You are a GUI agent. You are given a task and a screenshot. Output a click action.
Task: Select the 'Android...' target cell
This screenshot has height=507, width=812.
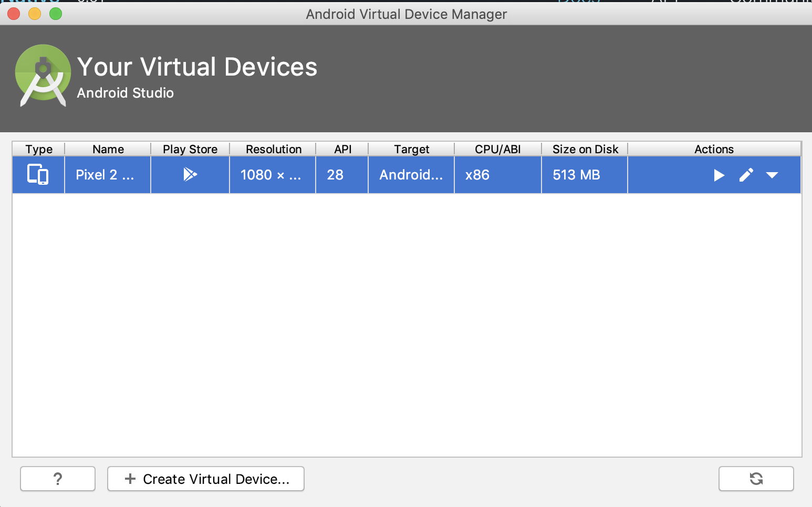tap(411, 175)
